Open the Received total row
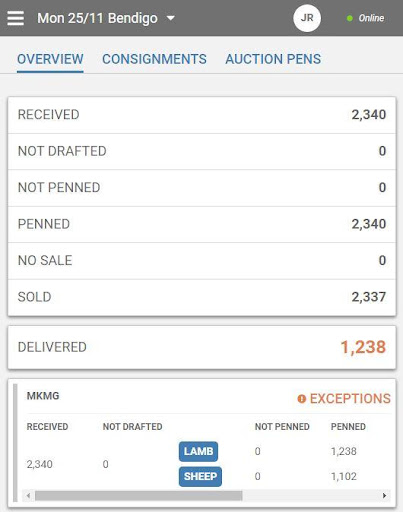The image size is (403, 512). pyautogui.click(x=202, y=115)
